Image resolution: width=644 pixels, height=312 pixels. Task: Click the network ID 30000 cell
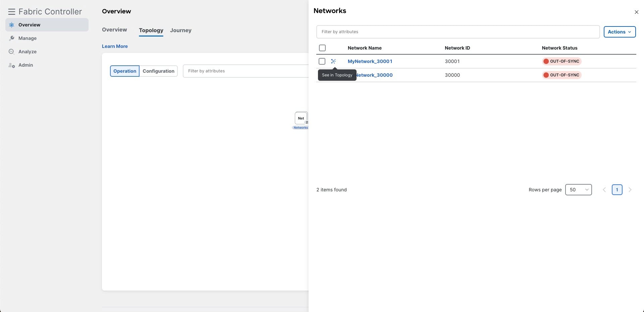[452, 75]
